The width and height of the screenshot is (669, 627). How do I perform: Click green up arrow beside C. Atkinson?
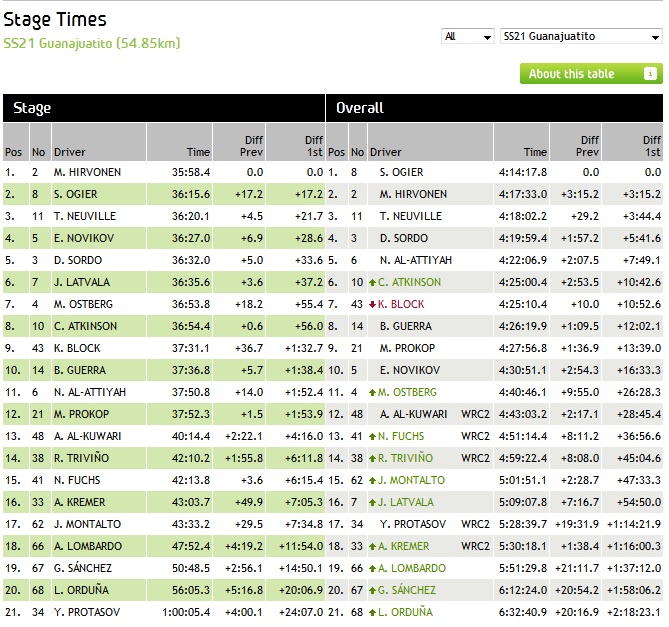(x=373, y=282)
